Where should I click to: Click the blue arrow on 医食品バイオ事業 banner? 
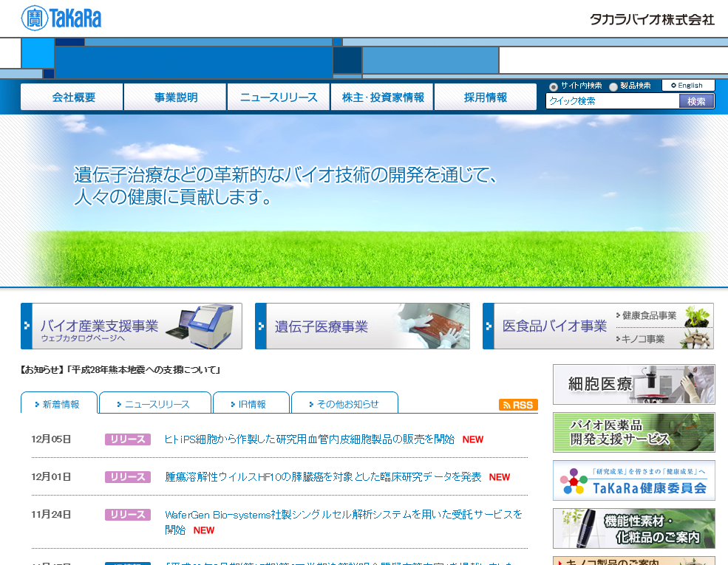(489, 326)
